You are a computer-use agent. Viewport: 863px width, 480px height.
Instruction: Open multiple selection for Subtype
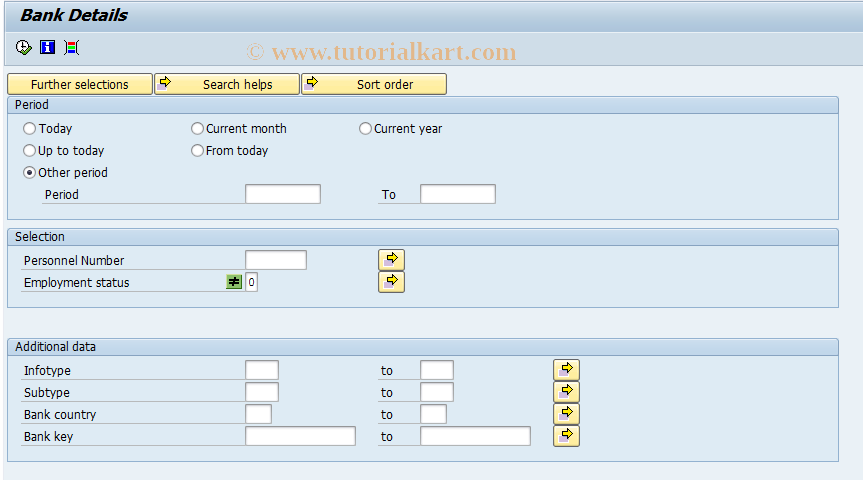point(566,392)
